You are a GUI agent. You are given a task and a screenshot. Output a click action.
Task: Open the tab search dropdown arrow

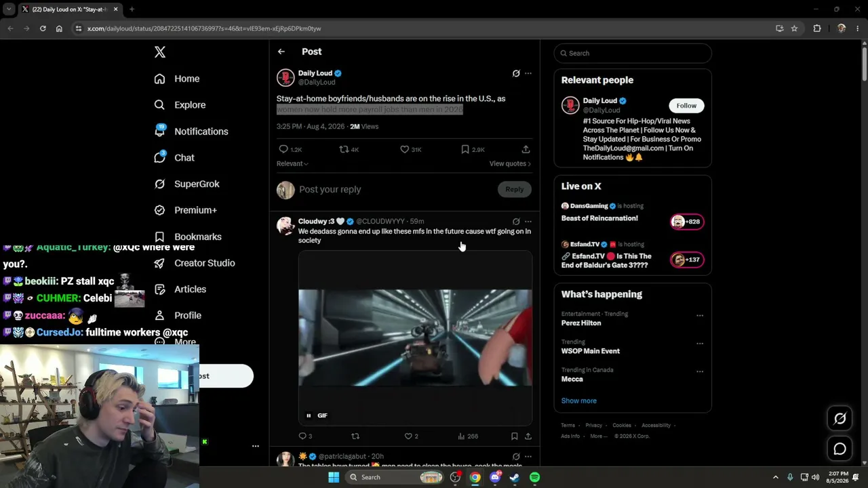(9, 9)
